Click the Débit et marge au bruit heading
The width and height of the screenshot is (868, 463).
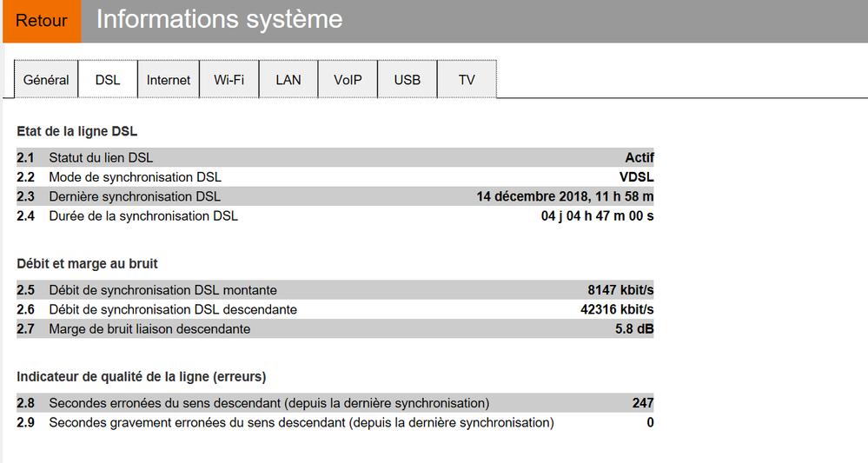87,263
